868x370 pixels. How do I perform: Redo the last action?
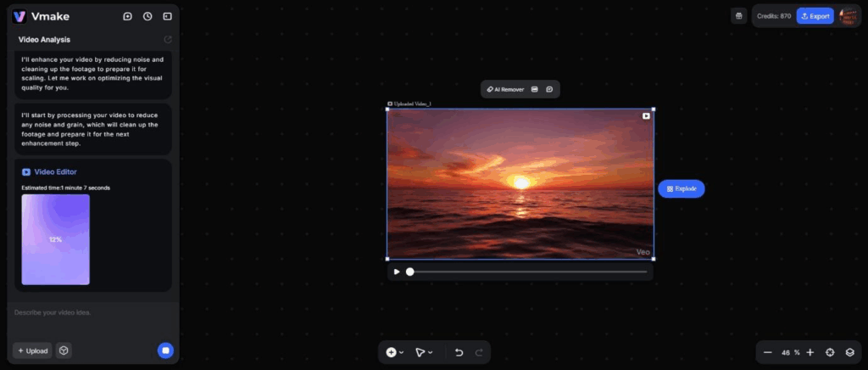pyautogui.click(x=479, y=352)
